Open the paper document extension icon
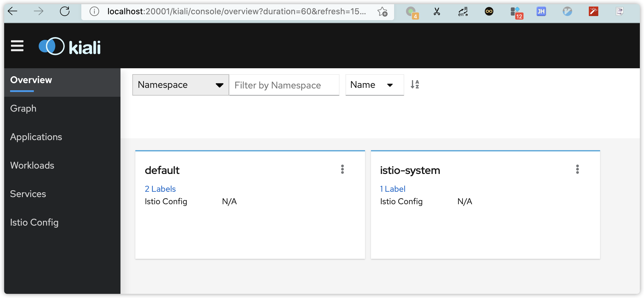 (x=620, y=12)
